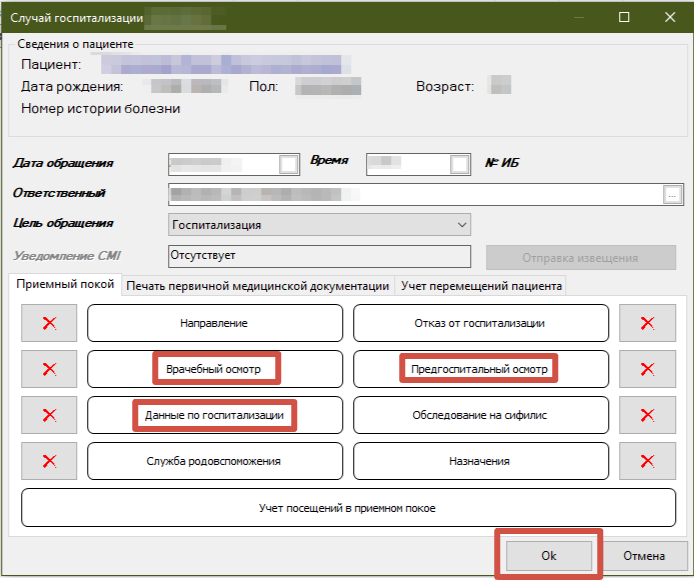694x580 pixels.
Task: Hit the red X beside Обследование на сифилис
Action: pos(646,415)
